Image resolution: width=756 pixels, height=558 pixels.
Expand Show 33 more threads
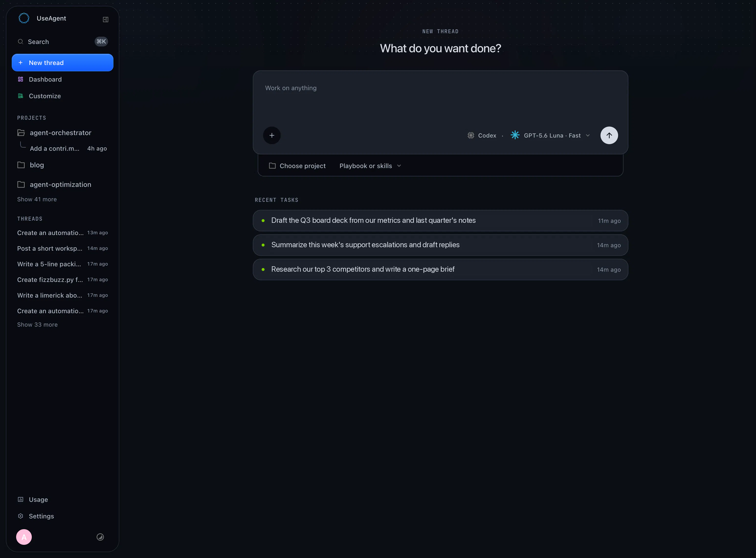pyautogui.click(x=37, y=325)
